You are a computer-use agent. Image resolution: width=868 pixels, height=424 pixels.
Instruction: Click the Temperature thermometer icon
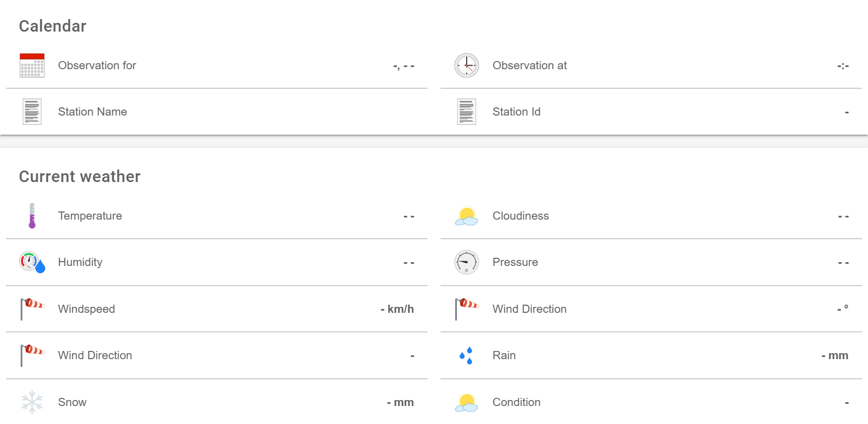tap(32, 216)
